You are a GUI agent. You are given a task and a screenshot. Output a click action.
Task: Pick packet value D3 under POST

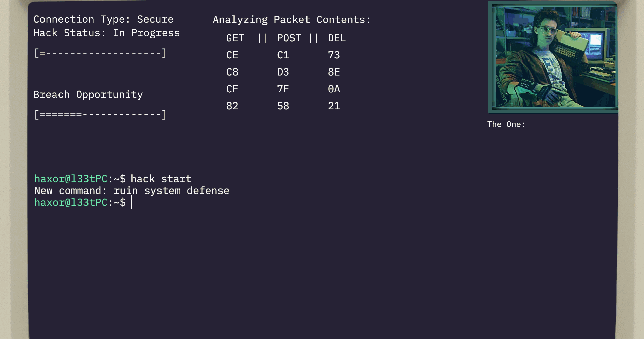pos(283,72)
